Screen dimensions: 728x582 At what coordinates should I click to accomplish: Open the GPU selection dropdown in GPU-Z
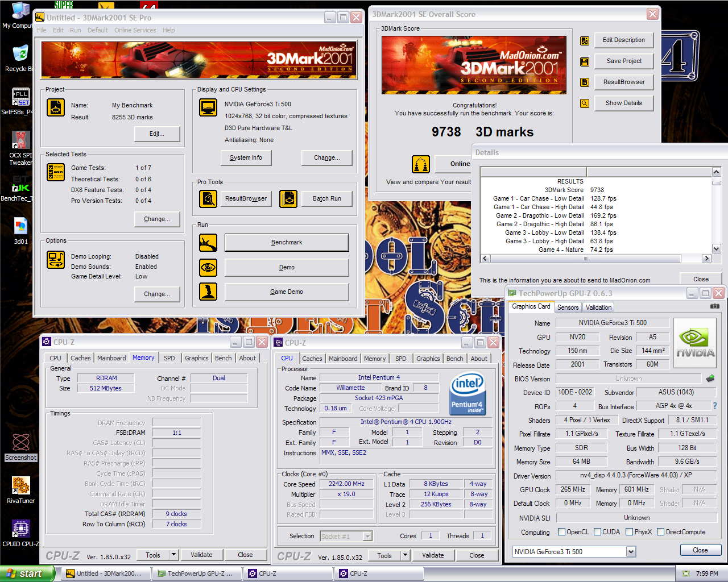pyautogui.click(x=631, y=552)
